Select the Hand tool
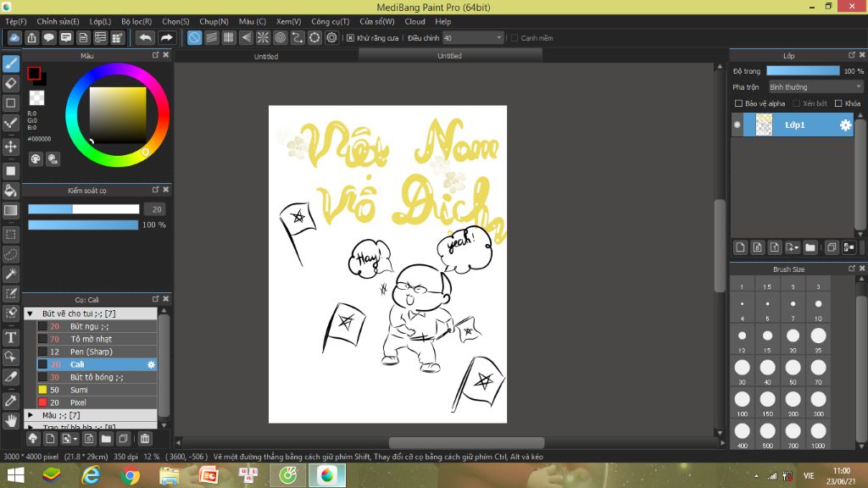Screen dimensions: 868x488 click(x=11, y=421)
